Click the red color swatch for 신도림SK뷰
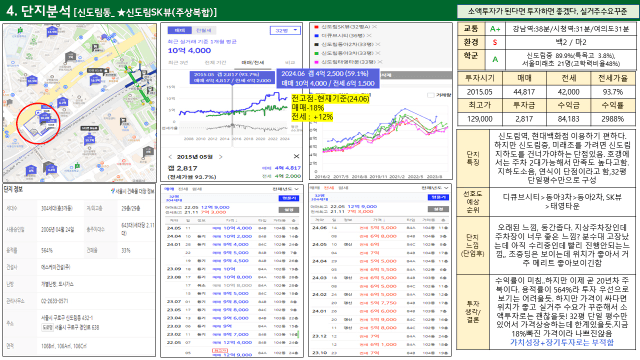 [316, 27]
